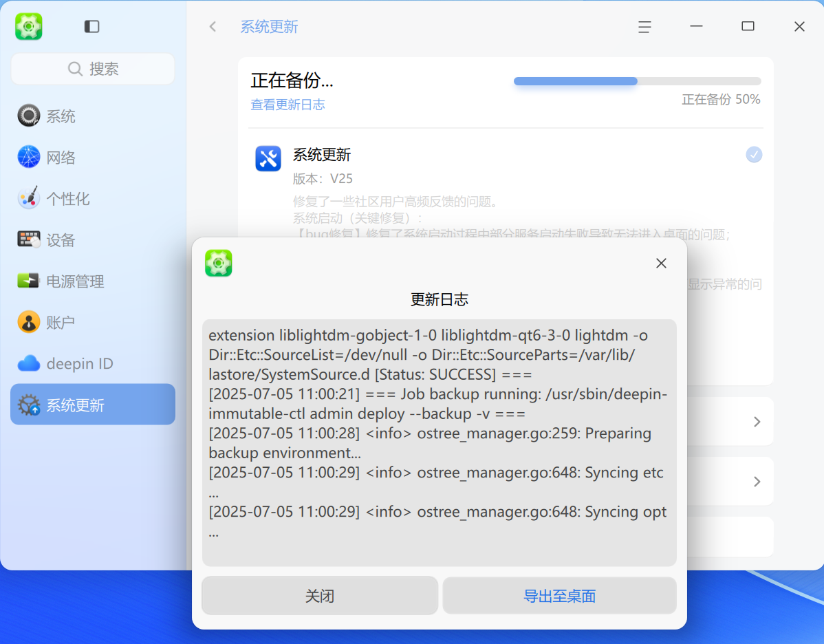Click the system gear icon beside 系统
This screenshot has width=824, height=644.
28,116
